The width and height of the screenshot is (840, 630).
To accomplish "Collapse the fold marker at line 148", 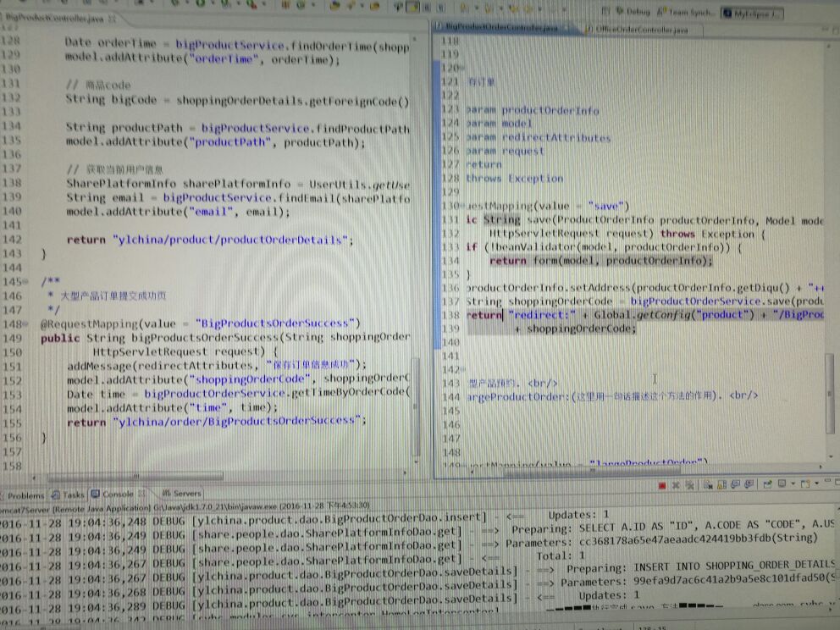I will (30, 323).
